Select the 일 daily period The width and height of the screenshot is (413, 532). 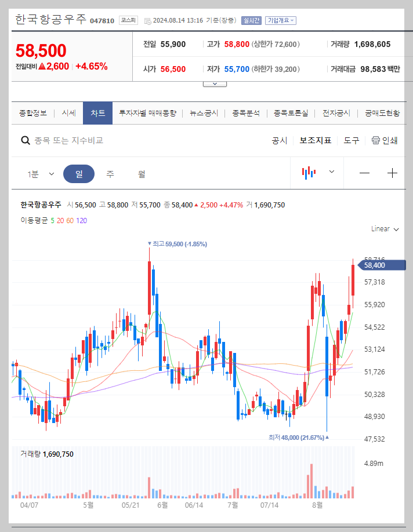tap(79, 174)
